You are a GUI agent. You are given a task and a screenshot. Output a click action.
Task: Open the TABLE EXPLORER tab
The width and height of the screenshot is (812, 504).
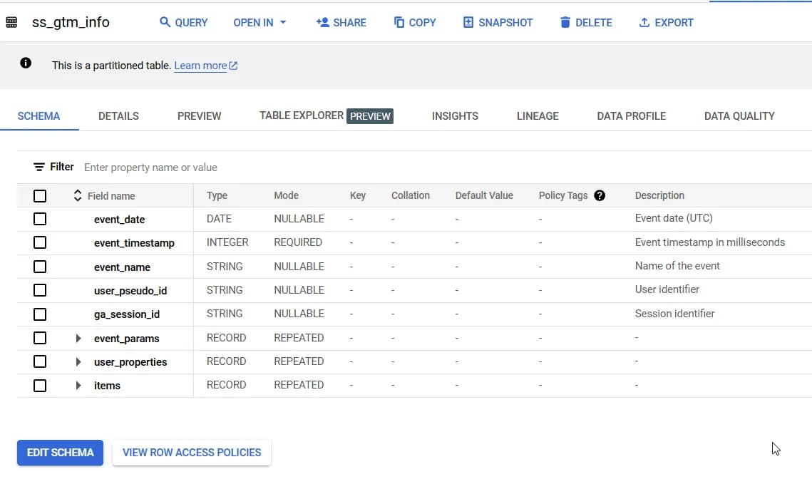click(327, 115)
